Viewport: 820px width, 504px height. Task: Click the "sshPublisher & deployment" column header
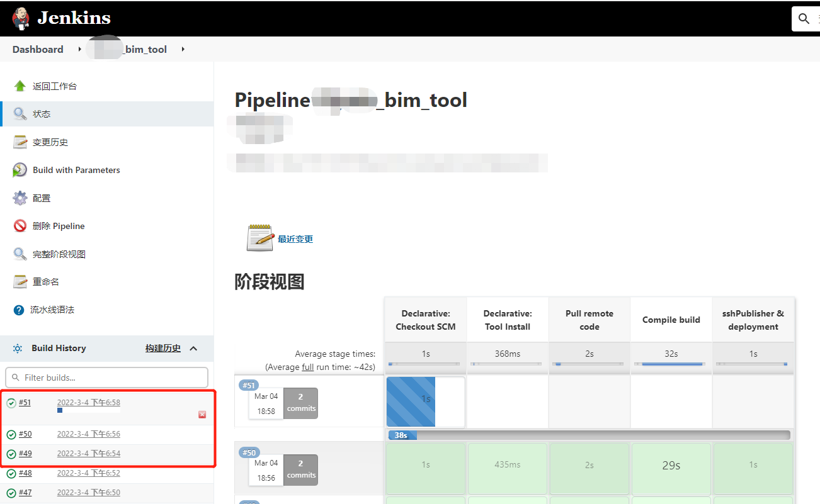753,320
